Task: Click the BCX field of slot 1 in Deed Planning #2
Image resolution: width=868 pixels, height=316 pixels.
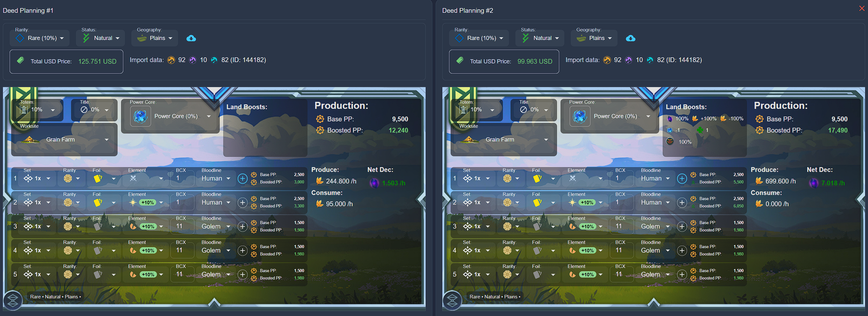Action: [x=621, y=178]
